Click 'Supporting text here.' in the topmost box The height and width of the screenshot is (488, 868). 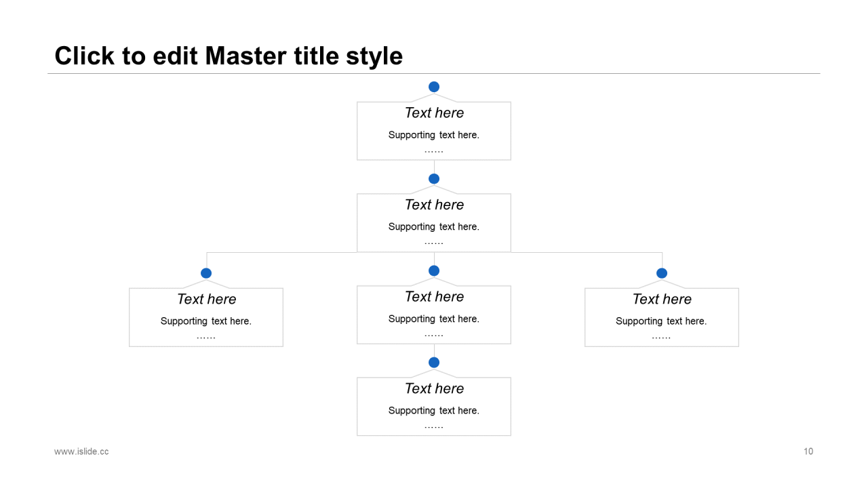pyautogui.click(x=434, y=135)
